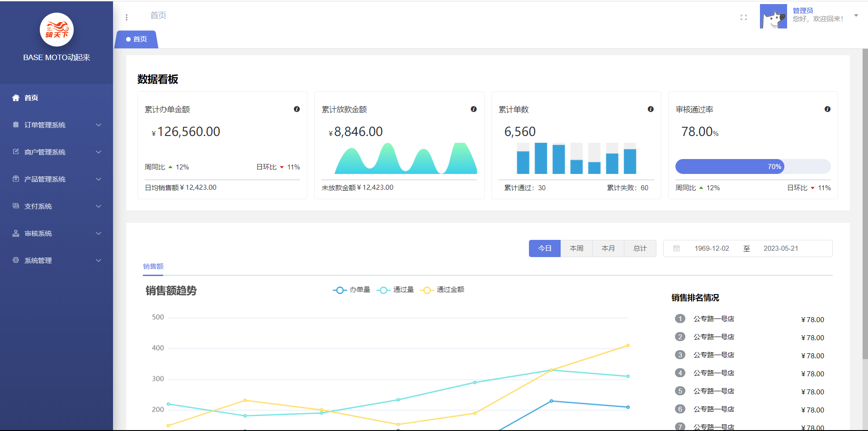Click the 累计单数 bar chart
The image size is (868, 431).
(576, 158)
